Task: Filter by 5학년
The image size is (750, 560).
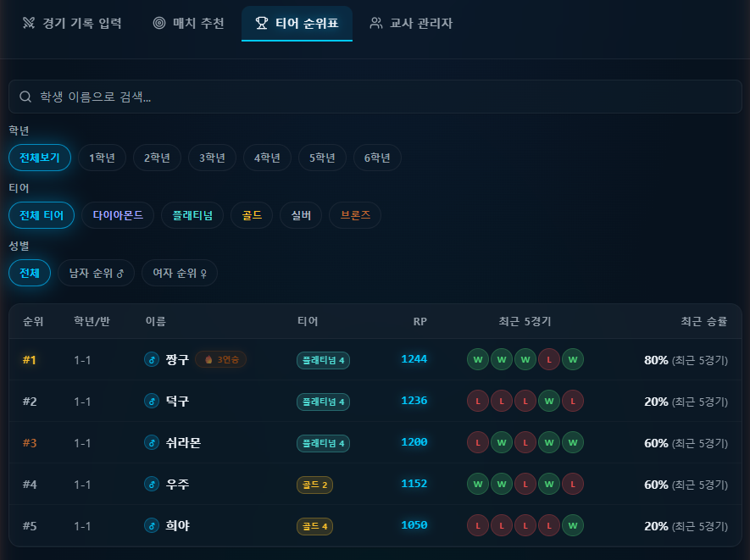Action: tap(322, 158)
